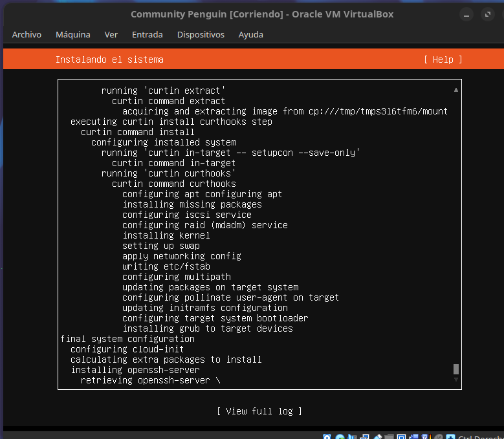The width and height of the screenshot is (504, 439).
Task: Open the Dispositivos menu
Action: click(201, 35)
